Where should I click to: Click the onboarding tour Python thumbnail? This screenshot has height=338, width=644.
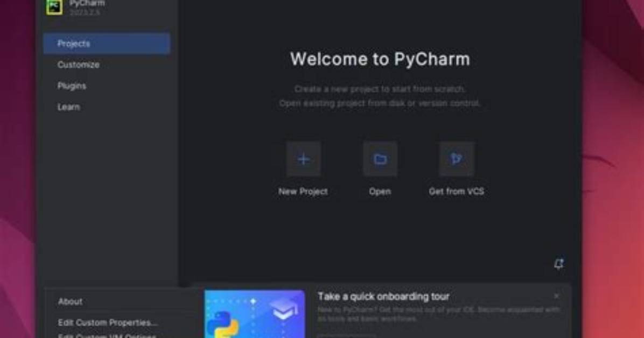pos(255,314)
